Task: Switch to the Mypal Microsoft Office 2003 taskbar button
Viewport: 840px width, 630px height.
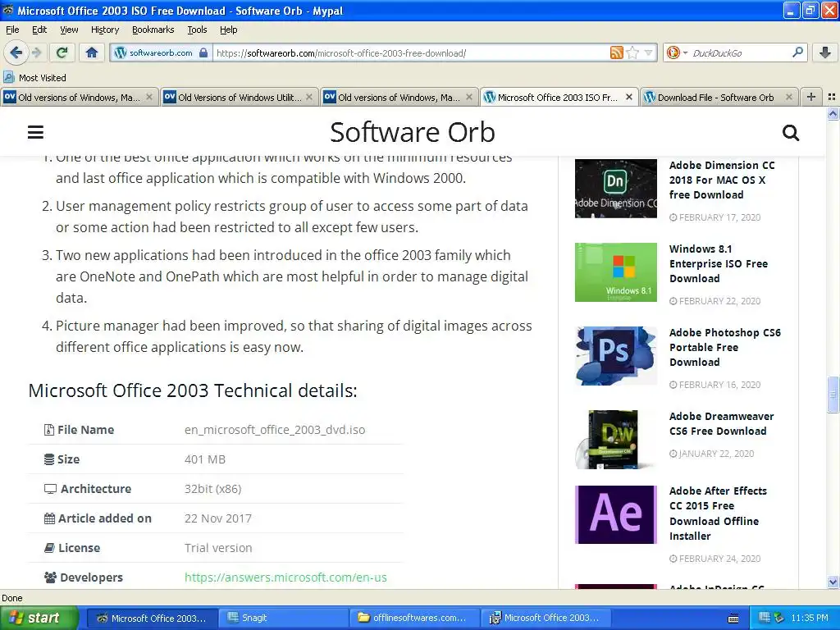Action: 152,618
